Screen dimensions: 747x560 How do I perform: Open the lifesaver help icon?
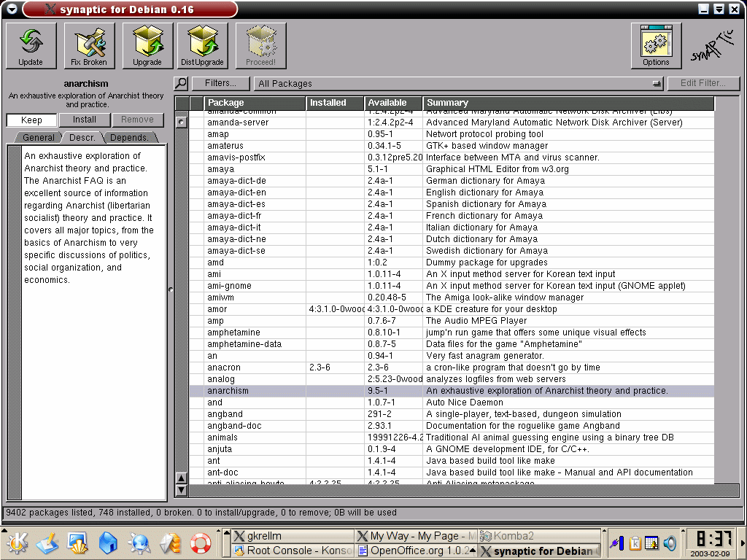point(201,542)
